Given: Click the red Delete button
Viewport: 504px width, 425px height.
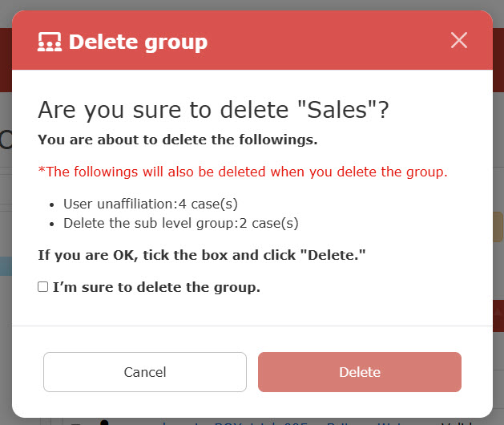Looking at the screenshot, I should [x=359, y=372].
